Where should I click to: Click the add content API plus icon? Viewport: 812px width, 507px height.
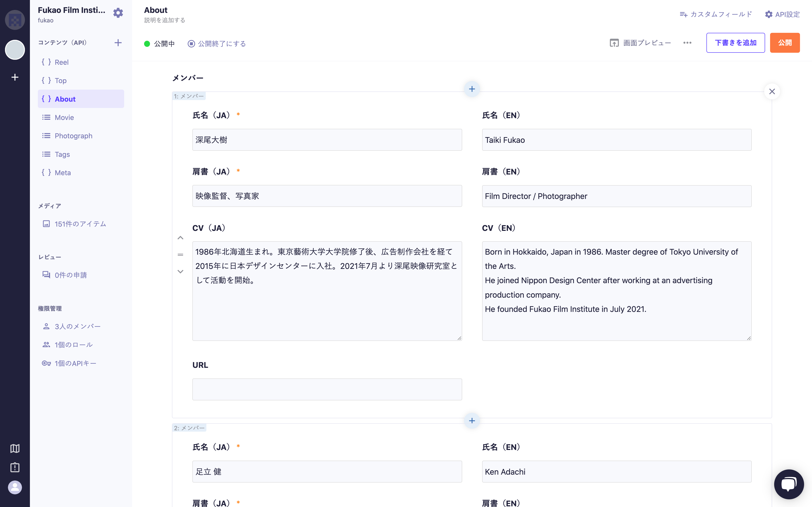click(x=118, y=43)
